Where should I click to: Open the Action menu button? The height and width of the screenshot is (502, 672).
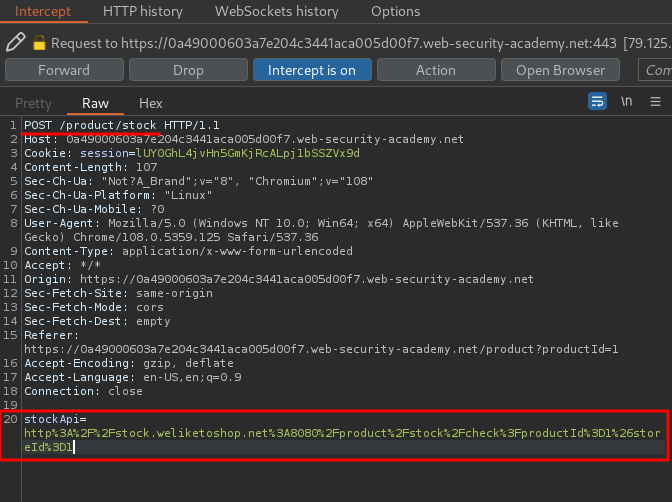tap(436, 70)
